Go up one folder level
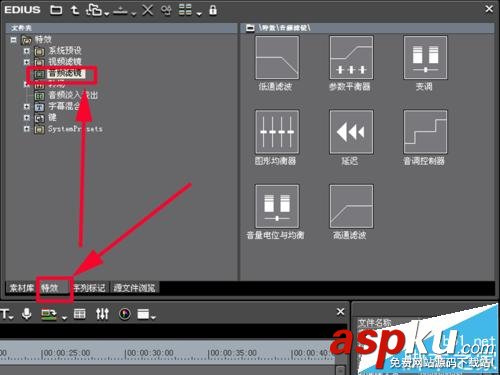500x375 pixels. pos(75,10)
